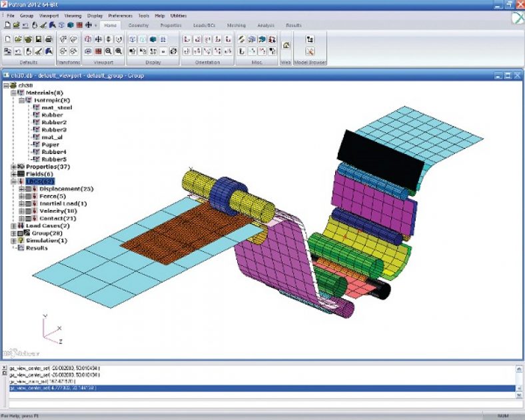Select the Results tree item
The height and width of the screenshot is (420, 525).
pyautogui.click(x=37, y=248)
